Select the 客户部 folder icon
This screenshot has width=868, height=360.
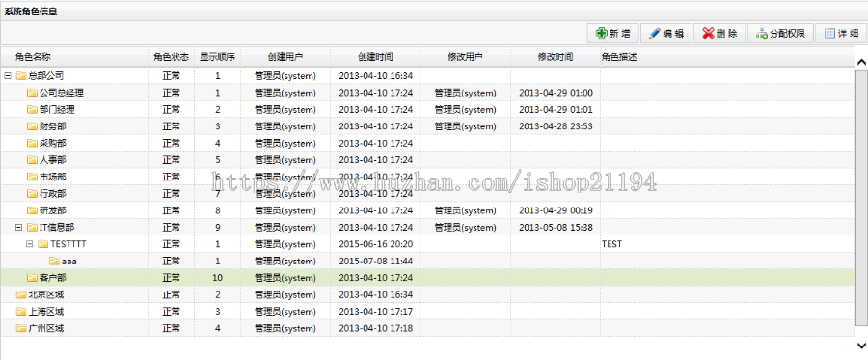[x=32, y=277]
